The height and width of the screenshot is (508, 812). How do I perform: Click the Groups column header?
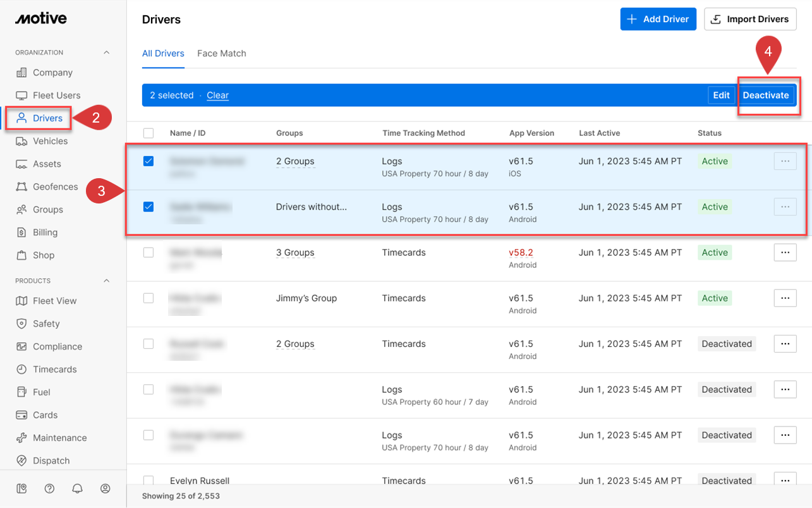click(x=289, y=133)
